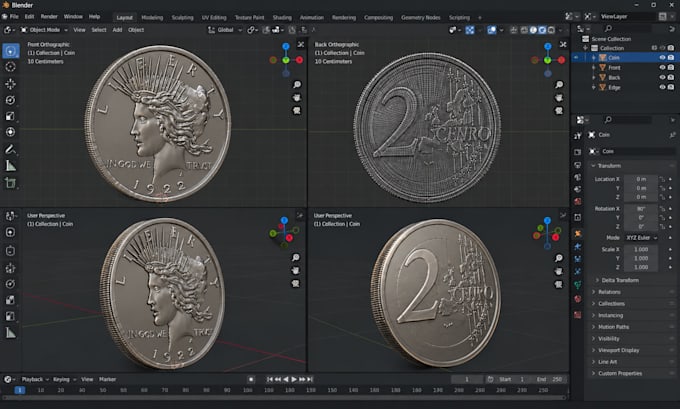Expand the Delta Transform panel
This screenshot has height=409, width=680.
click(620, 280)
